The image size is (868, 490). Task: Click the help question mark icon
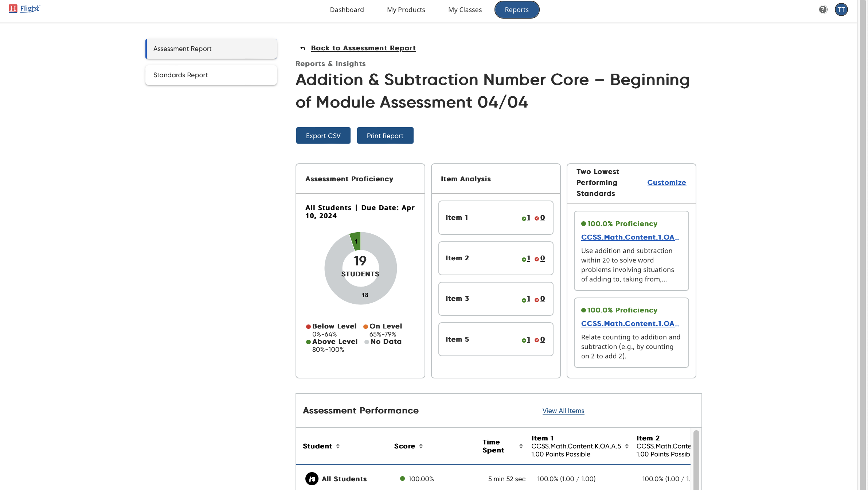[823, 9]
